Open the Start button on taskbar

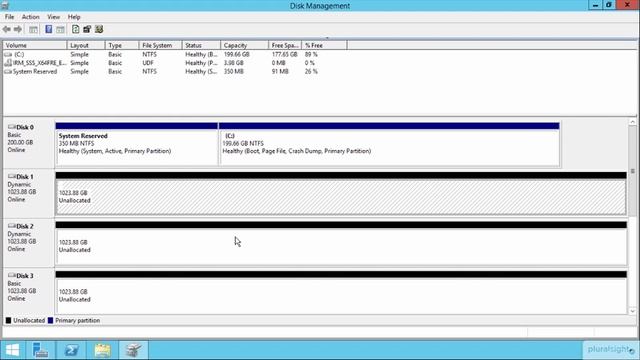pyautogui.click(x=12, y=350)
